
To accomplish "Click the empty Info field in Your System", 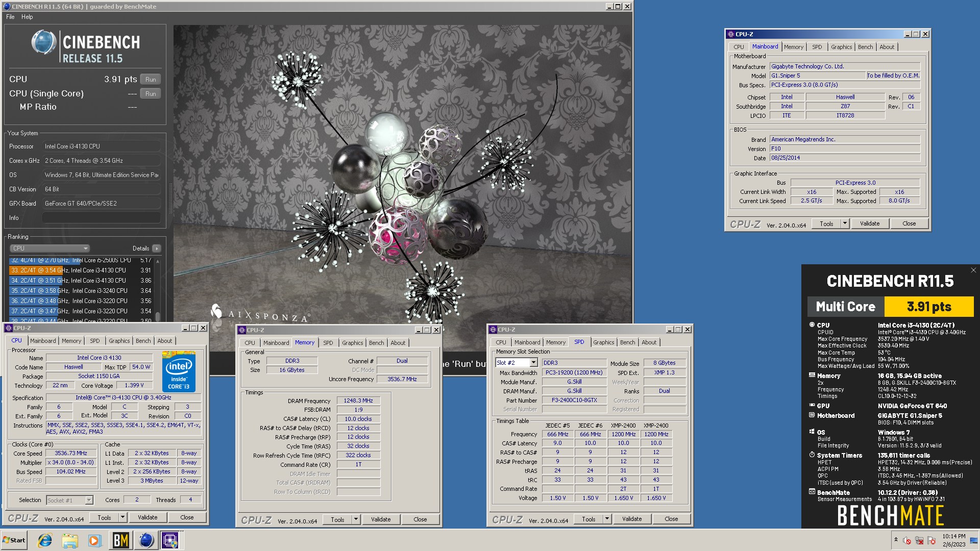I will [x=101, y=218].
